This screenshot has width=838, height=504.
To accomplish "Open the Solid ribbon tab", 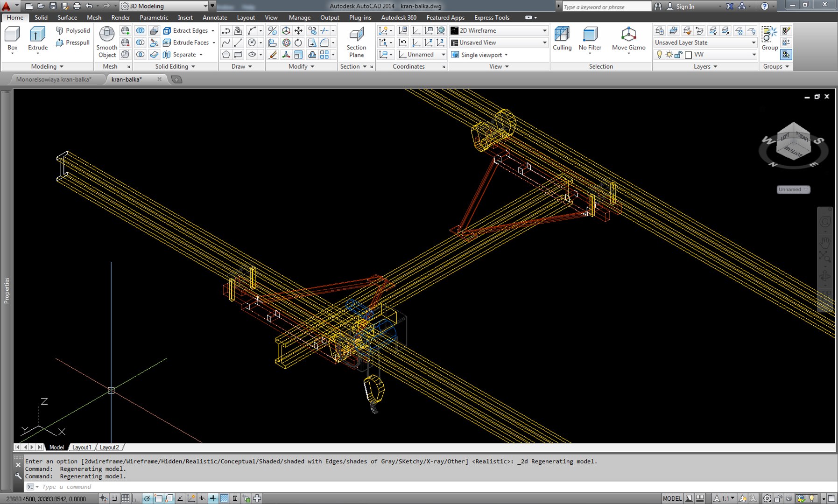I will click(x=41, y=17).
